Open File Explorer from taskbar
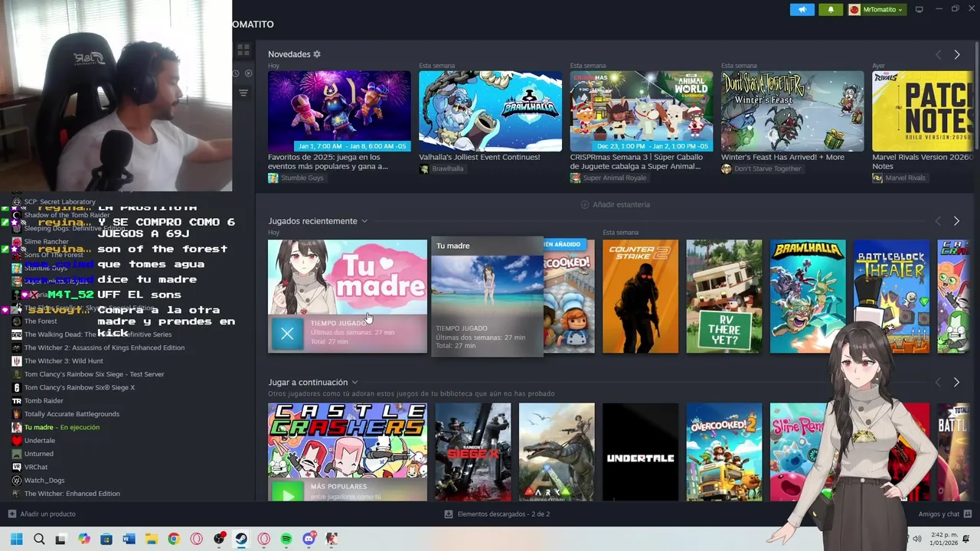Viewport: 980px width, 551px height. coord(151,539)
